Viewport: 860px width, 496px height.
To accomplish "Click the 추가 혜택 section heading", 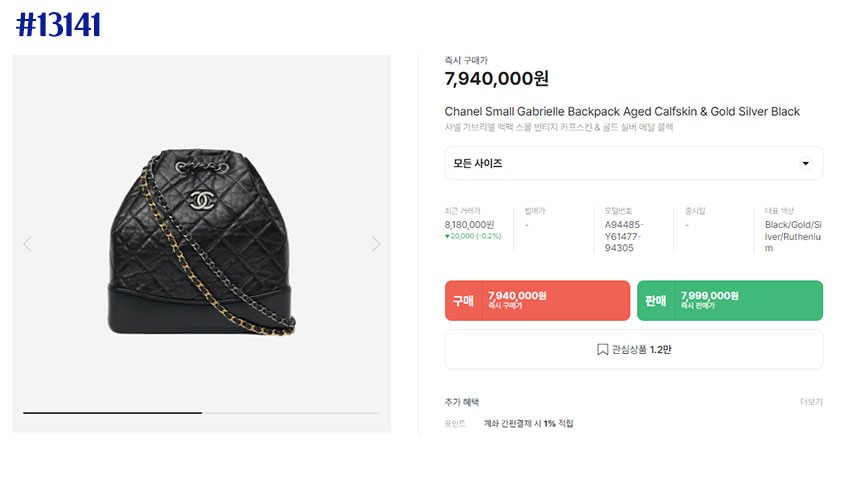I will (462, 402).
